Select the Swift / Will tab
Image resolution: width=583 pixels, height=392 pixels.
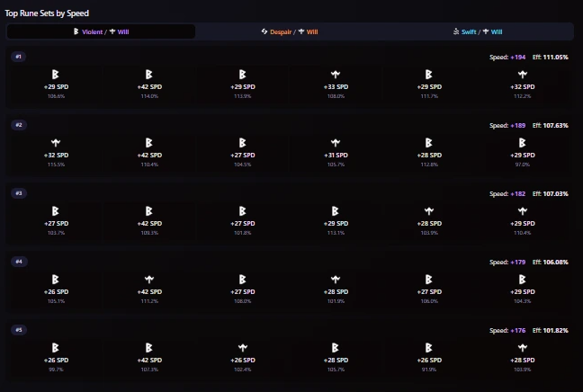pos(478,31)
